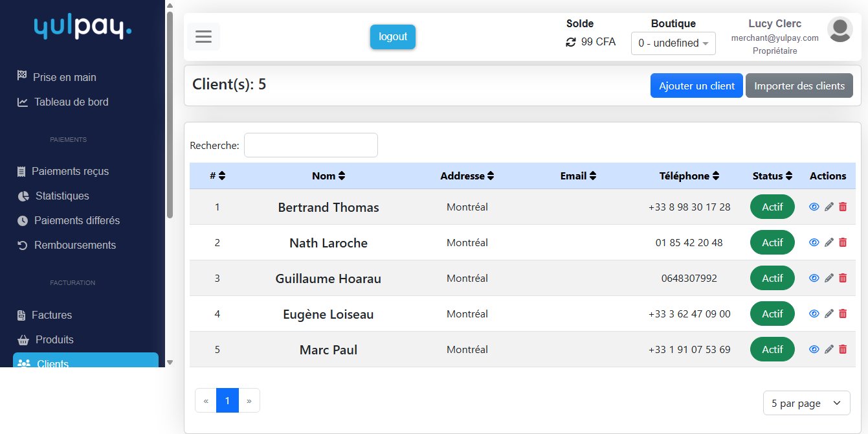Delete client Bertrand Thomas with trash icon

843,207
